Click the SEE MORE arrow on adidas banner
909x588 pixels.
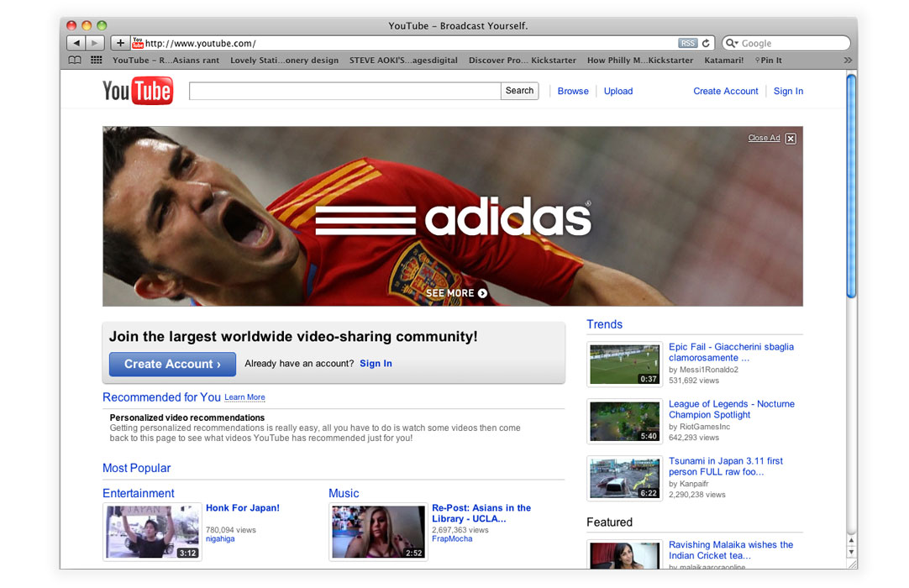(x=482, y=293)
